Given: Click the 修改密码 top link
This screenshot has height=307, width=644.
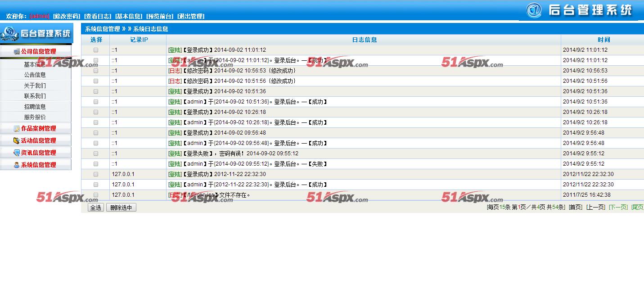Looking at the screenshot, I should tap(67, 16).
